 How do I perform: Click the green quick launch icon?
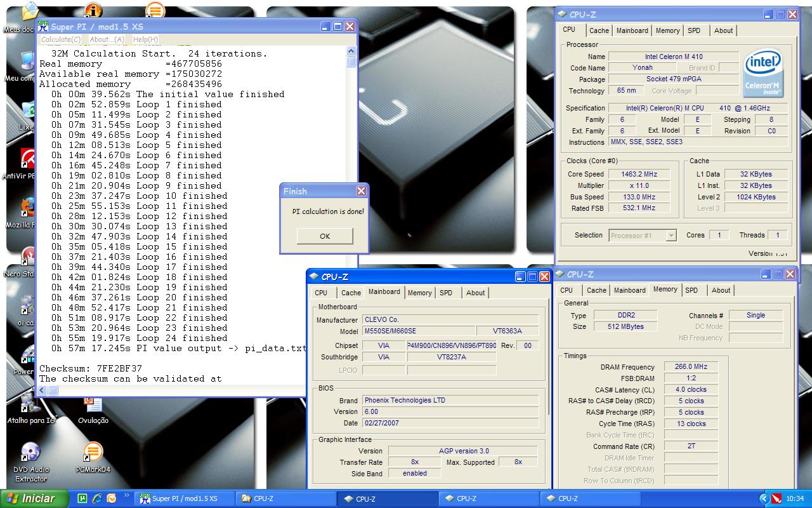point(82,498)
